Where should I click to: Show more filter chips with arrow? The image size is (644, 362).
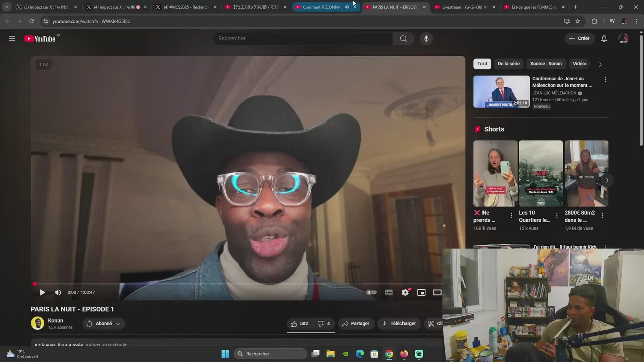click(600, 64)
